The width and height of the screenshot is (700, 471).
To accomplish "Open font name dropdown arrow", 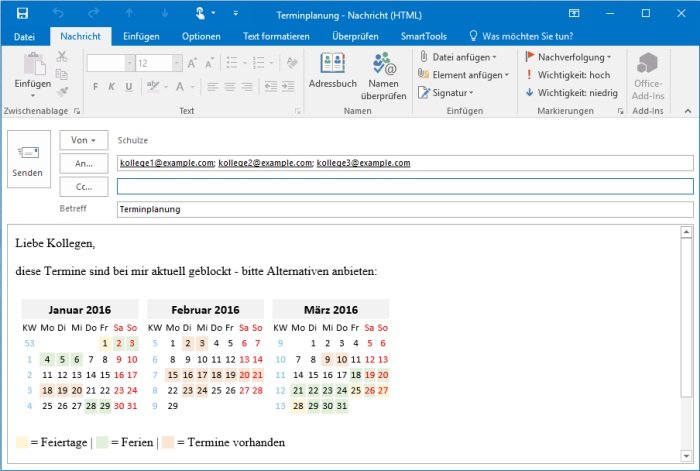I will tap(129, 63).
